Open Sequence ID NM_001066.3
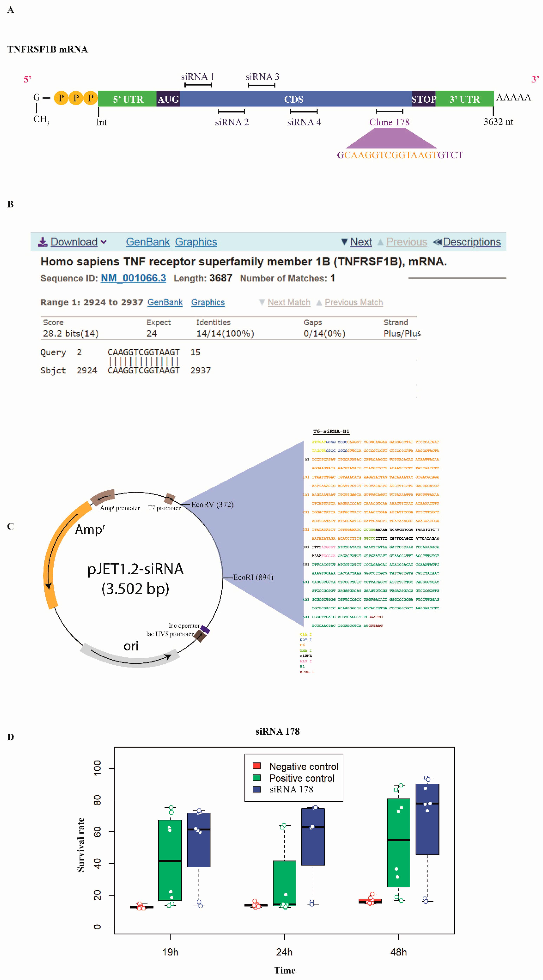The image size is (543, 980). [x=133, y=278]
